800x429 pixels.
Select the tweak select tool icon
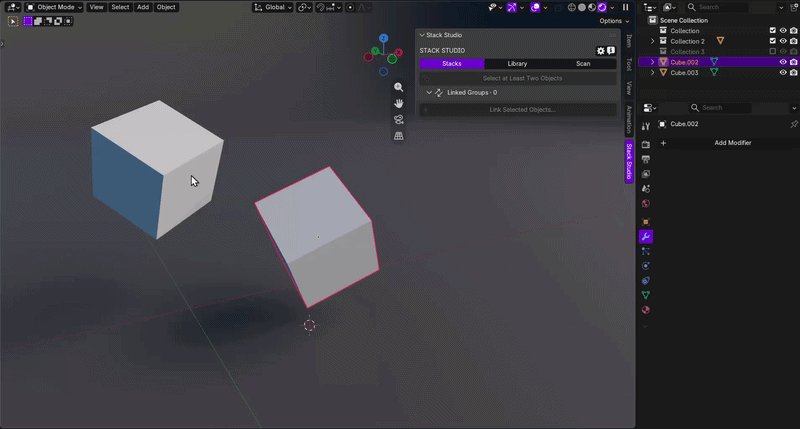coord(13,21)
